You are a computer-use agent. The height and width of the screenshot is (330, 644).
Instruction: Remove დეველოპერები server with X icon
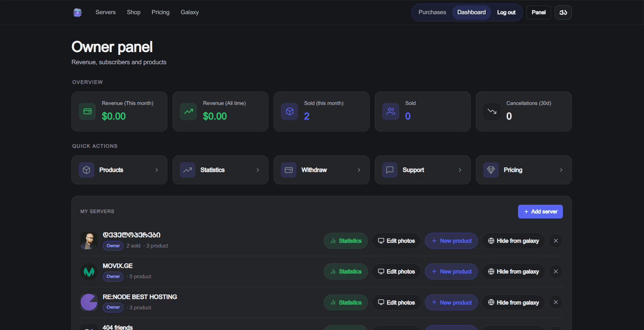pos(556,241)
